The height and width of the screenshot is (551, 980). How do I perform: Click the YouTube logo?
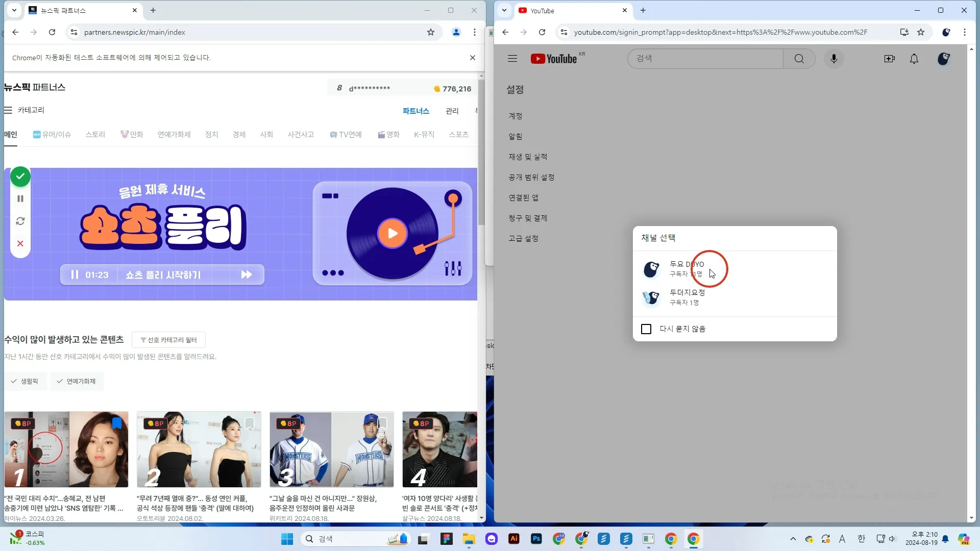pos(554,59)
